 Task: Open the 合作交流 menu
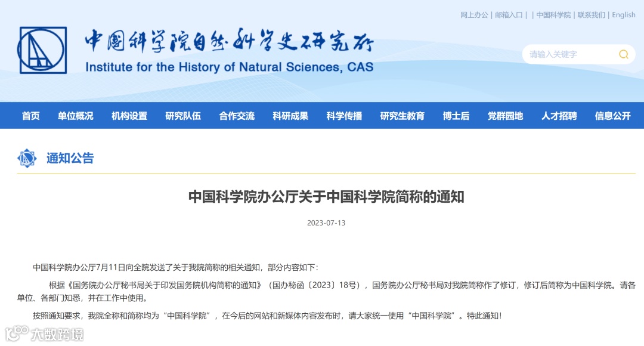pyautogui.click(x=237, y=116)
